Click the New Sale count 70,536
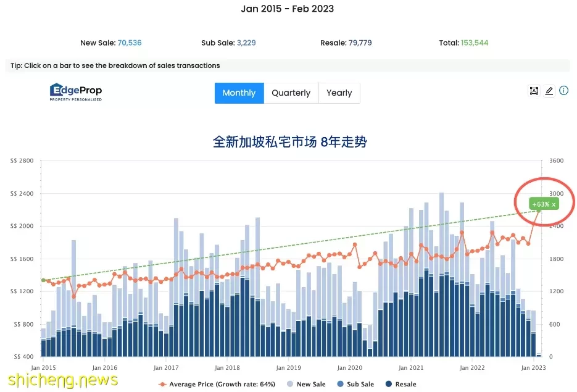 pyautogui.click(x=130, y=43)
